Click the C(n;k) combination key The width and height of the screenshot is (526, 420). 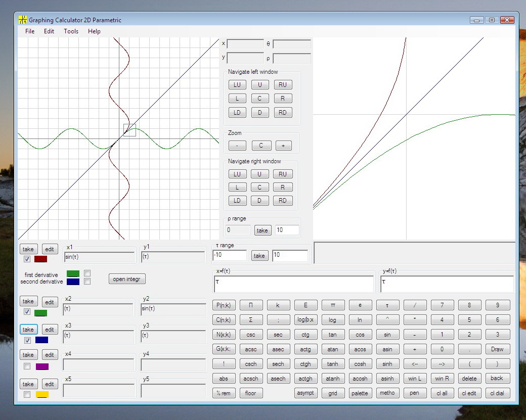(x=224, y=320)
